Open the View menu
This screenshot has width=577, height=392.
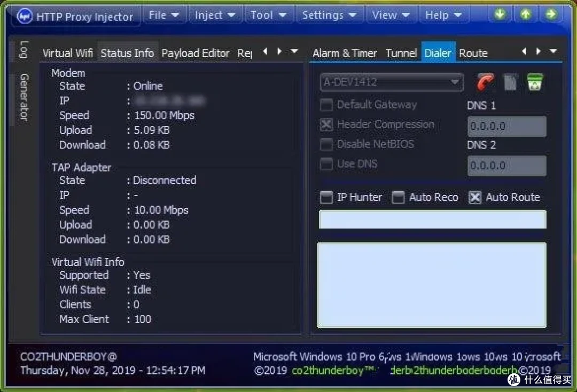pos(391,15)
